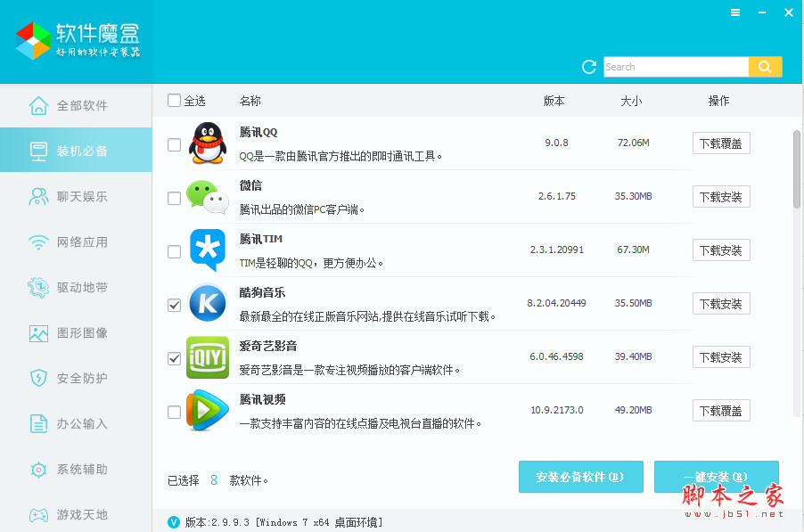
Task: Click the 安装必备软件 button
Action: point(581,477)
